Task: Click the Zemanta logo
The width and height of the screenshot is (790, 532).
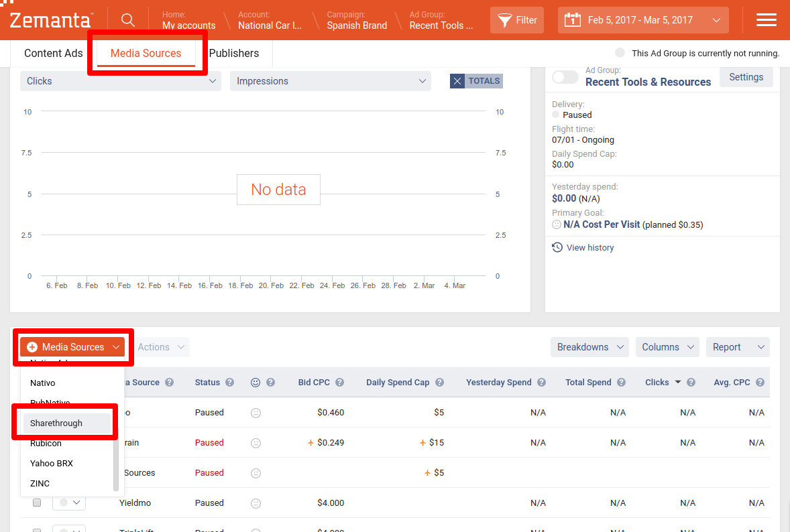Action: [52, 20]
